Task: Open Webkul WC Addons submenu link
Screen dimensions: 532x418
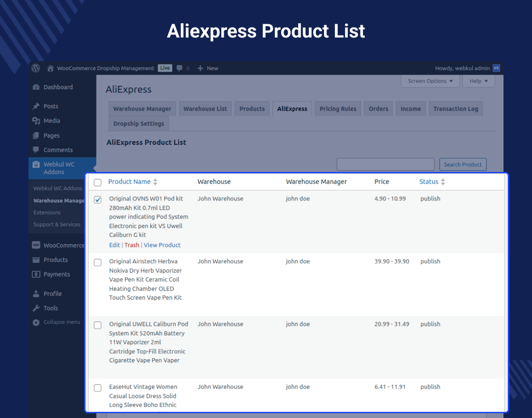Action: [57, 188]
